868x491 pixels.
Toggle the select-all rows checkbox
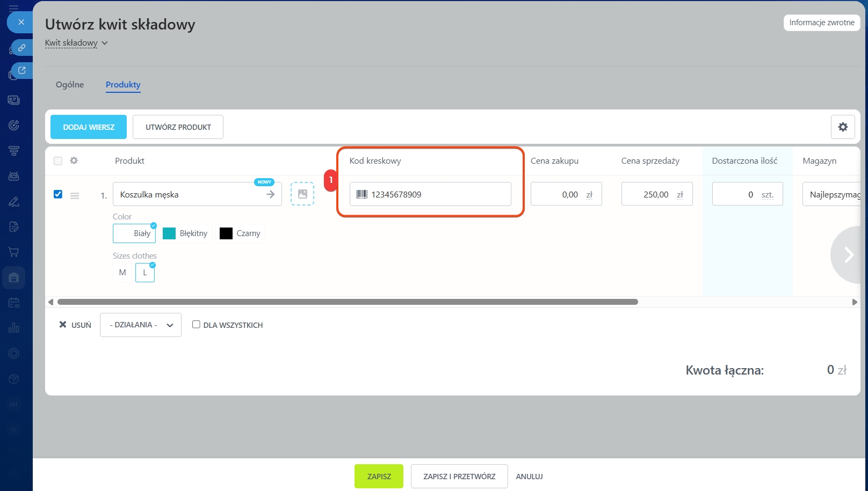[58, 161]
